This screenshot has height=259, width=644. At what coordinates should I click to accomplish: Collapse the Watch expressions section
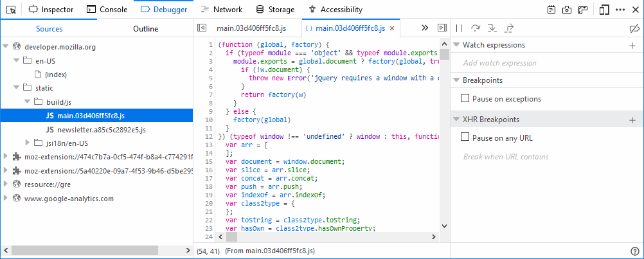pyautogui.click(x=456, y=45)
